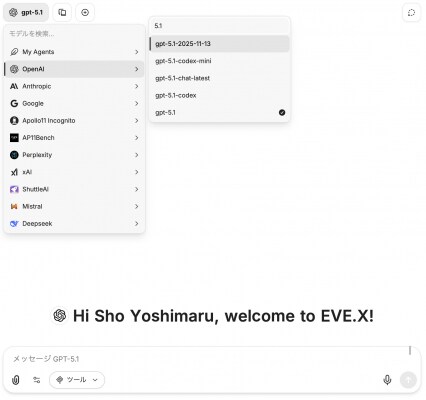Focus the モデルを検索 search field
The image size is (426, 400).
[74, 34]
